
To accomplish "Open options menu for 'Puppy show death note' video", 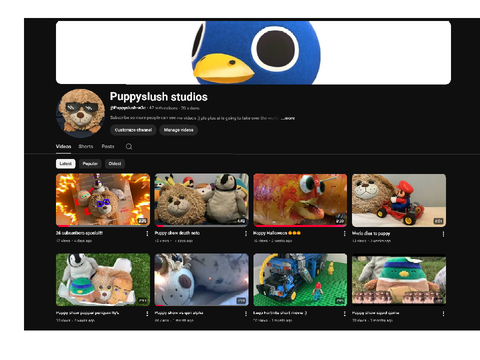I will coord(246,234).
